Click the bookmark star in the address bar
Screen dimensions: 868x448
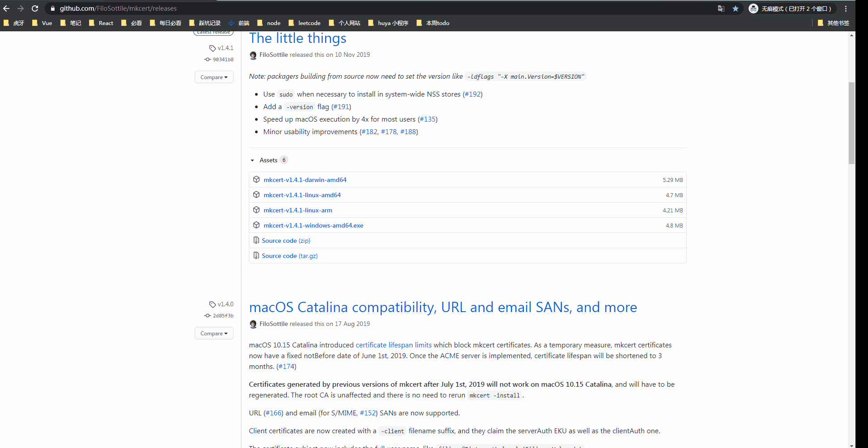736,8
